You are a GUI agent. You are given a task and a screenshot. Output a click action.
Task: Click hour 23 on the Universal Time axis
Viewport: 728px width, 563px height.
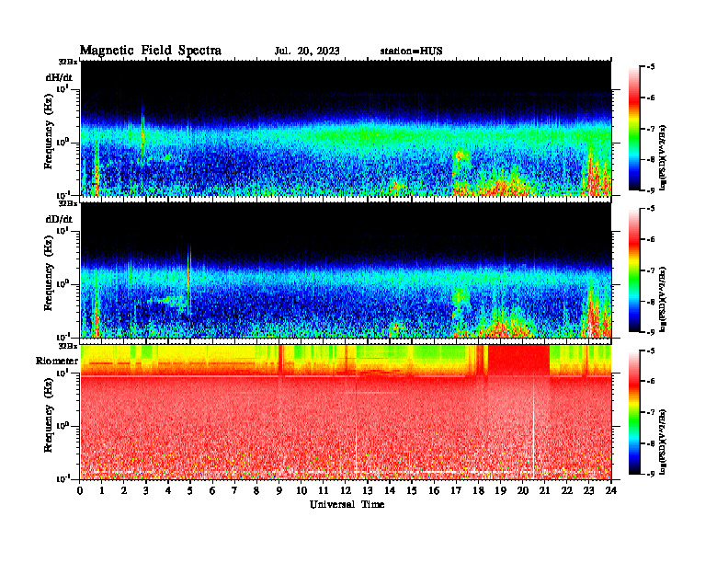pos(588,490)
